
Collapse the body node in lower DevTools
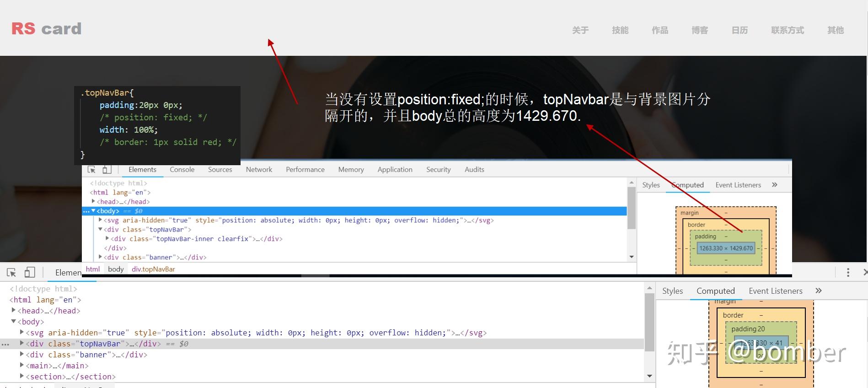[x=14, y=321]
